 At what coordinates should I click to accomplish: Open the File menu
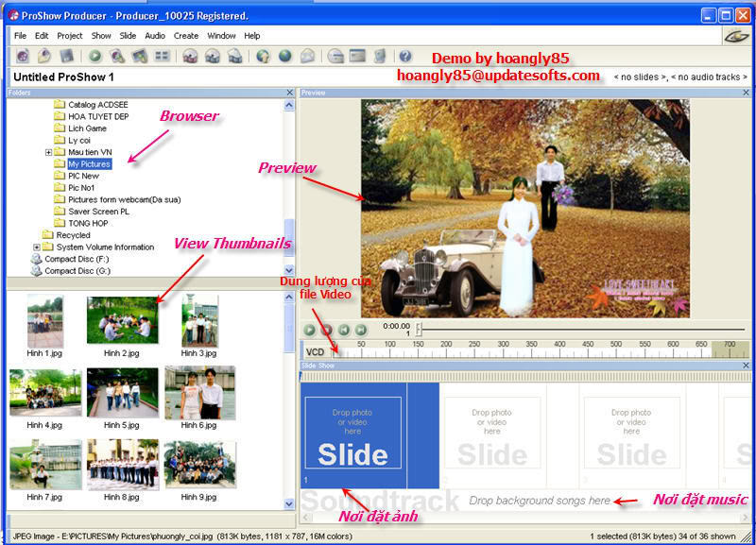20,36
